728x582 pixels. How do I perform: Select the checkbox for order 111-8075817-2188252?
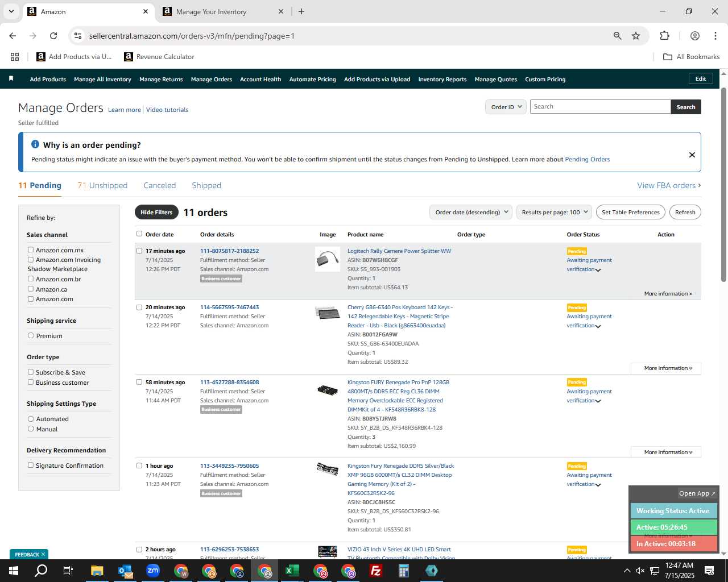point(139,251)
